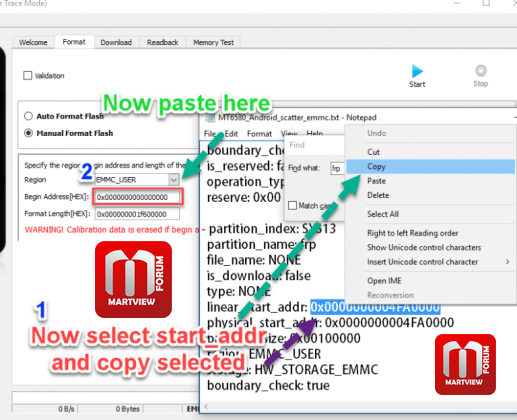
Task: Toggle the Match case checkbox in Find
Action: [292, 205]
